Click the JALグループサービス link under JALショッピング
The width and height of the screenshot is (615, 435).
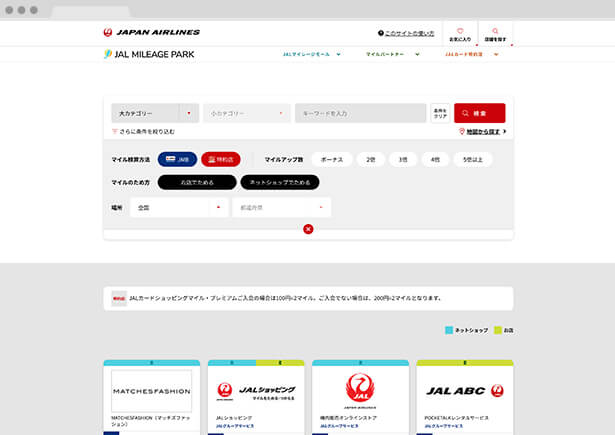tap(235, 426)
